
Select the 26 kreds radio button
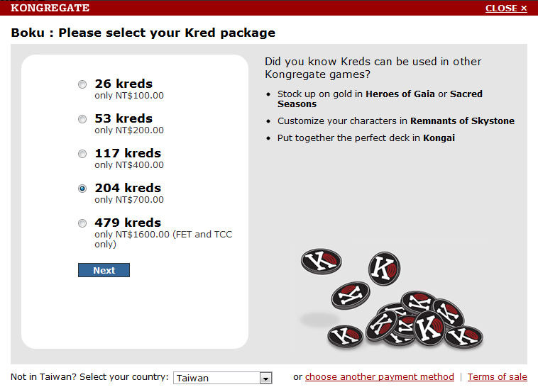click(x=82, y=84)
